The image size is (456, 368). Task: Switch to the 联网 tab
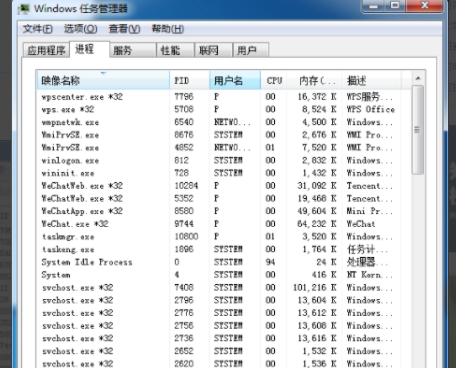(213, 50)
